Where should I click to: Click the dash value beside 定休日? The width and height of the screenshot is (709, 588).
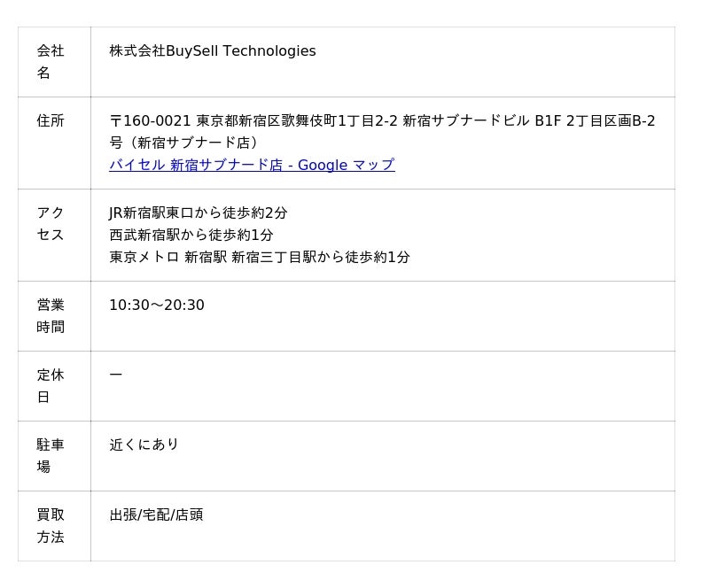[x=116, y=375]
